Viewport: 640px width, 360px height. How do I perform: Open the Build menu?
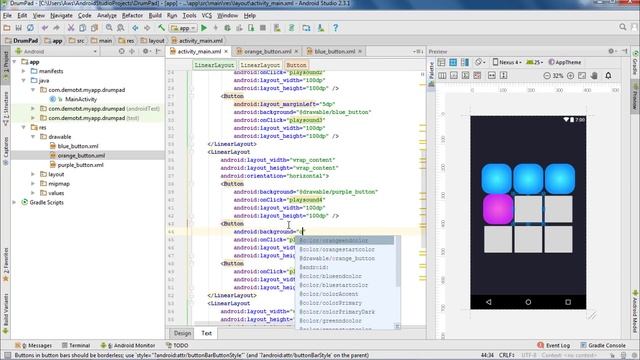155,16
